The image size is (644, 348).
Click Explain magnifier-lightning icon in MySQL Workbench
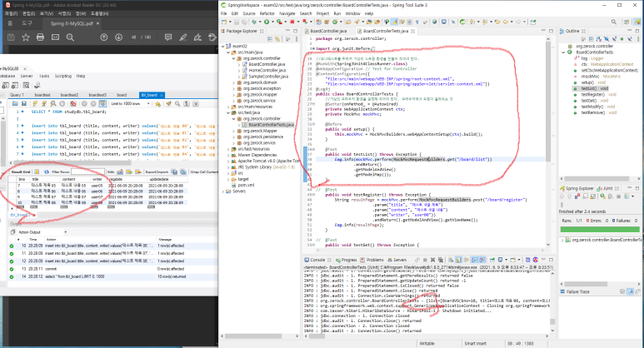coord(53,103)
